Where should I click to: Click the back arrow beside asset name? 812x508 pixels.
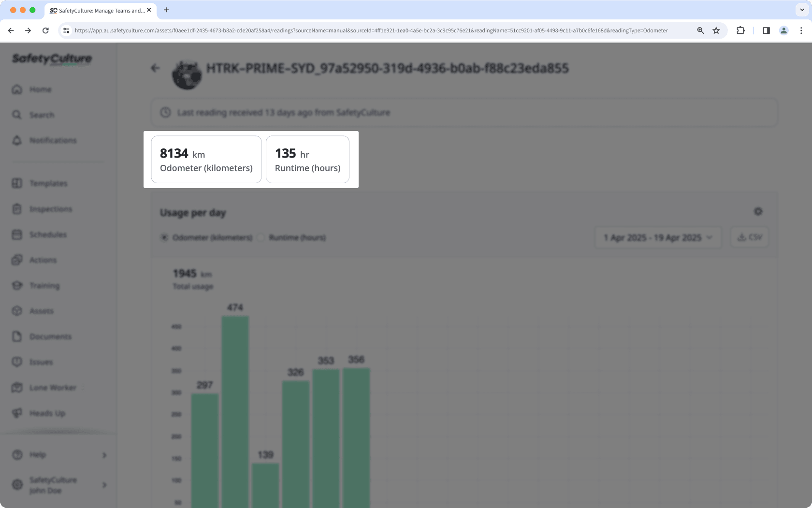point(155,68)
